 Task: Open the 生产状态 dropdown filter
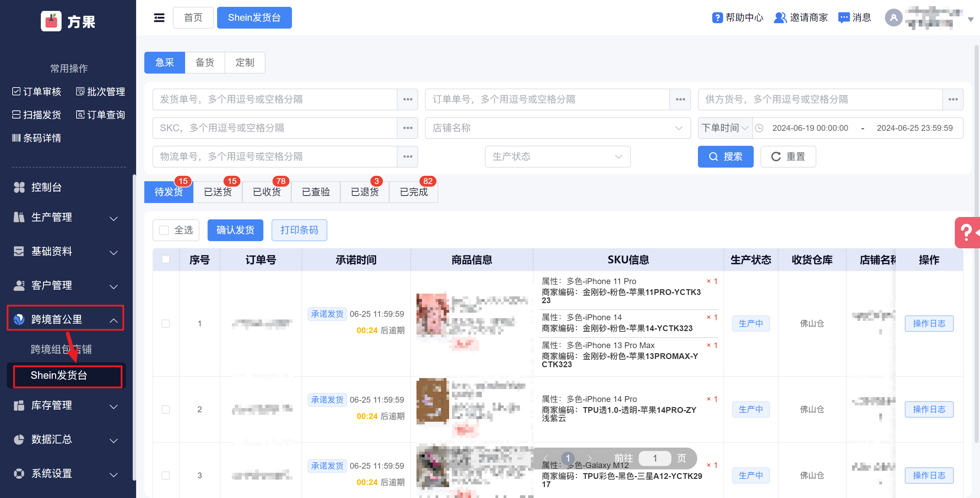coord(557,156)
